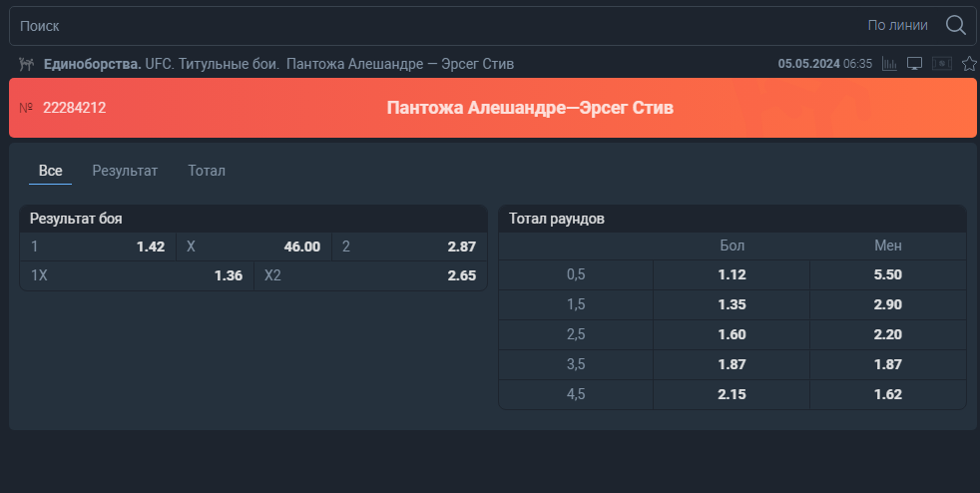The image size is (980, 493).
Task: Pick total under 4,5 at 1.62
Action: pos(887,395)
